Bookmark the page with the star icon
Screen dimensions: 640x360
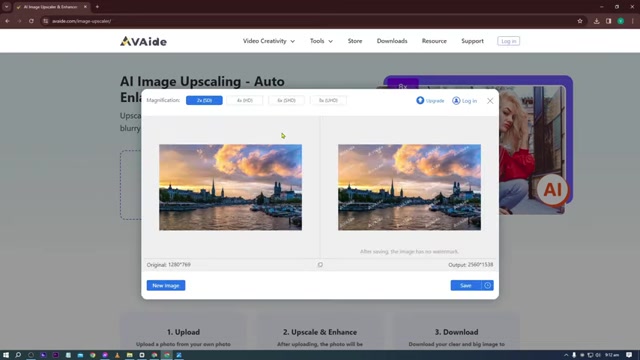coord(580,21)
